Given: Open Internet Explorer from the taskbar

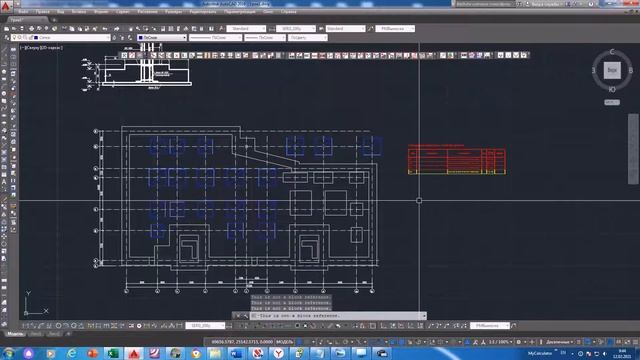Looking at the screenshot, I should click(x=71, y=353).
